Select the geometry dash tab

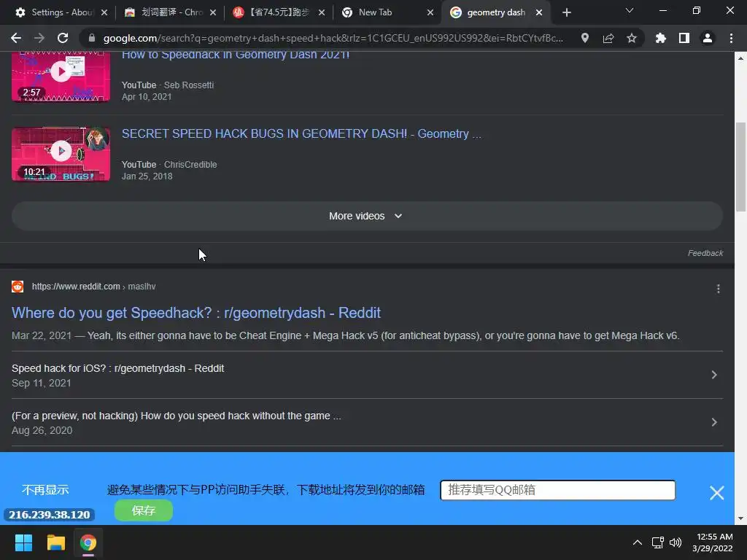(x=495, y=12)
